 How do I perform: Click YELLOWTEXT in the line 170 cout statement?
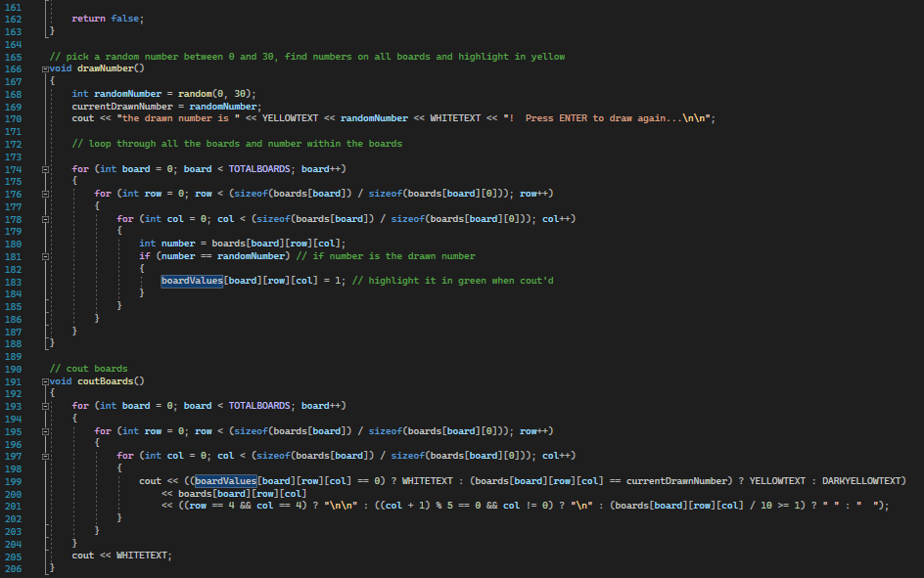293,119
